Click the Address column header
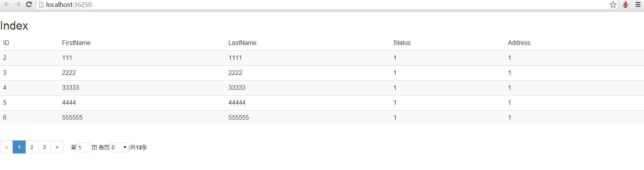644x170 pixels. tap(519, 43)
